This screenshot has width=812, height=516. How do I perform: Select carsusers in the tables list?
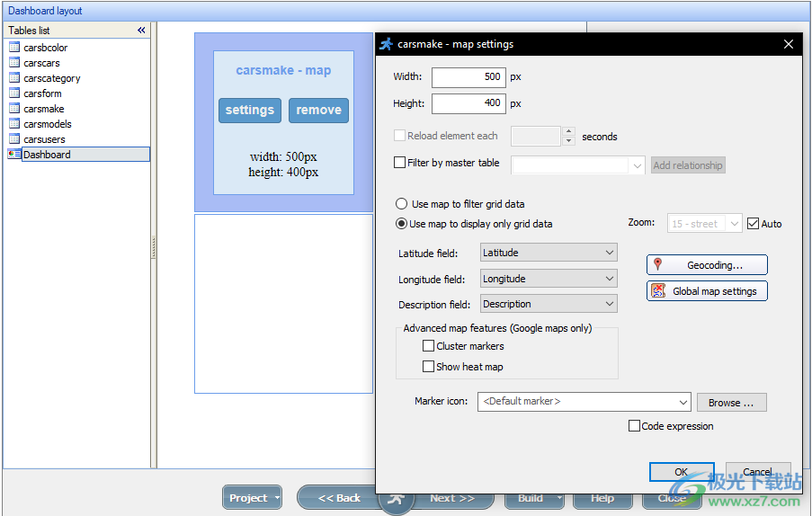(44, 139)
